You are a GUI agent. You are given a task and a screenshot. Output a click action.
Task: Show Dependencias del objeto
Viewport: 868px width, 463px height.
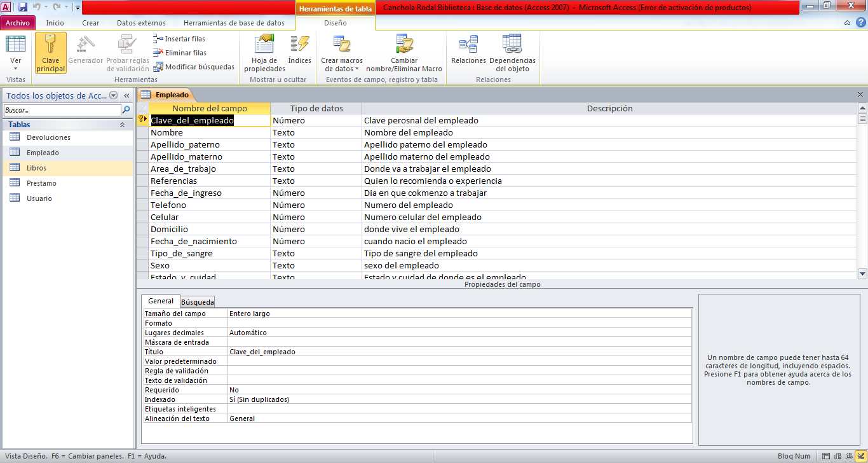pyautogui.click(x=512, y=53)
